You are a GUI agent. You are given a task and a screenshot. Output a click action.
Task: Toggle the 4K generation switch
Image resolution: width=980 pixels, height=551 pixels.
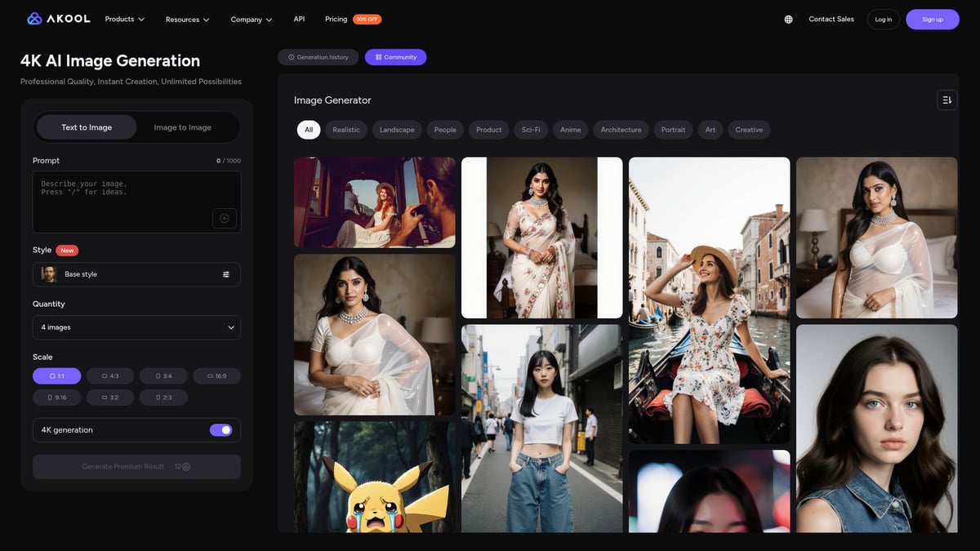pos(220,430)
